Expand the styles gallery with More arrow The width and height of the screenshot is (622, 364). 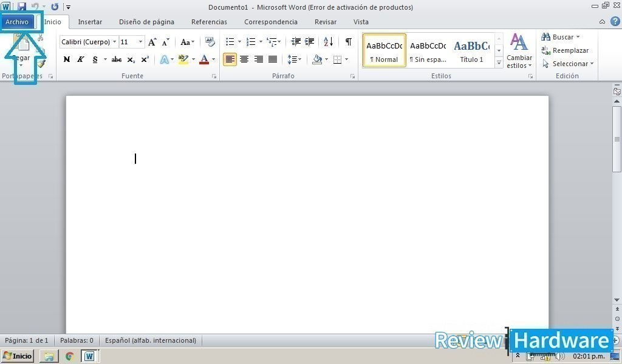tap(499, 62)
